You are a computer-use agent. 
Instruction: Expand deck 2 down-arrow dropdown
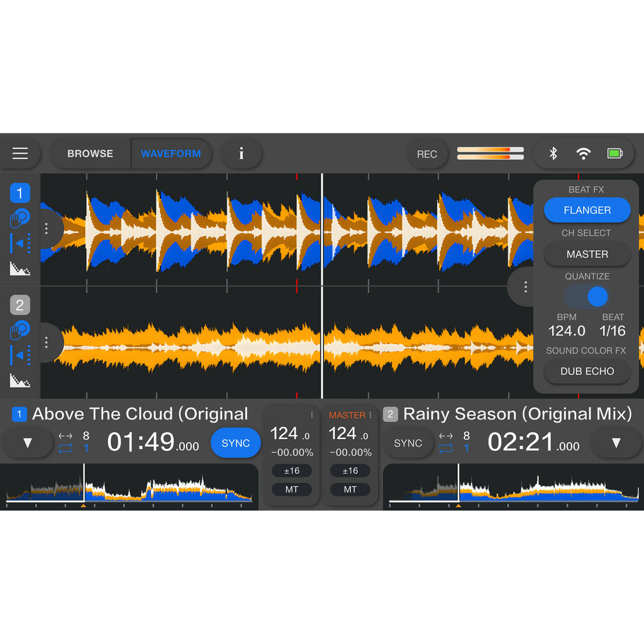coord(616,443)
